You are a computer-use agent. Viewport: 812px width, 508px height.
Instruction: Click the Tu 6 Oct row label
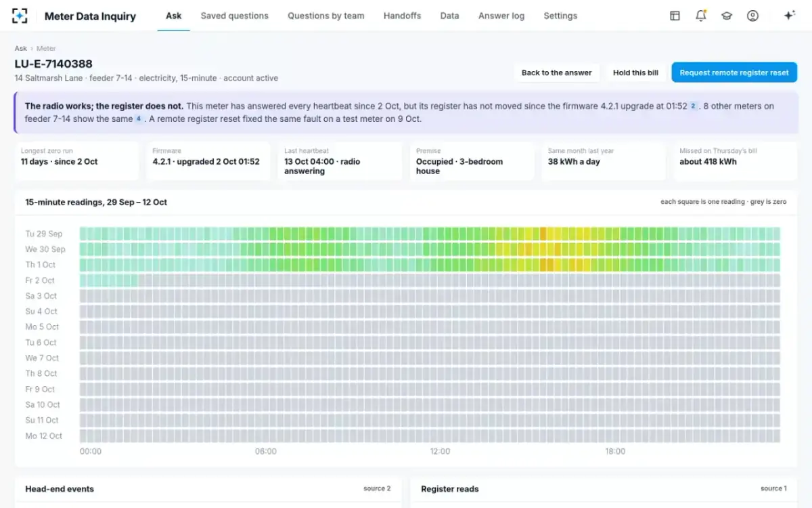click(x=41, y=343)
